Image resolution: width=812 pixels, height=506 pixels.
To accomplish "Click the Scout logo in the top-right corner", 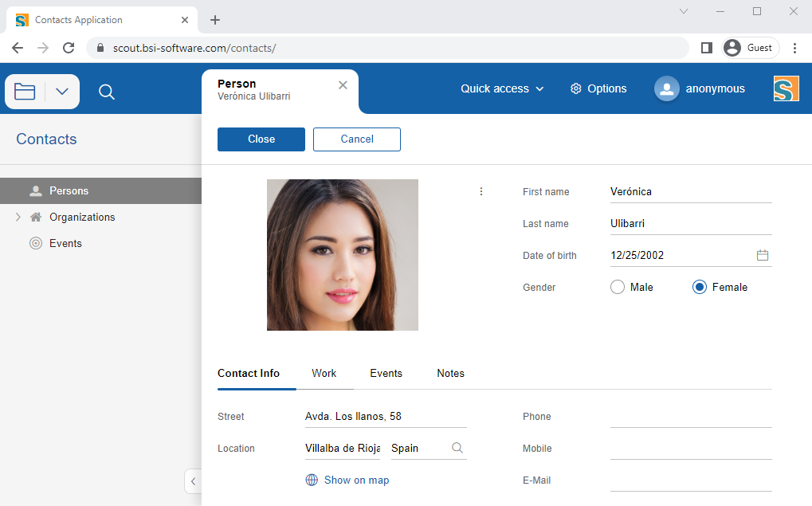I will tap(786, 88).
